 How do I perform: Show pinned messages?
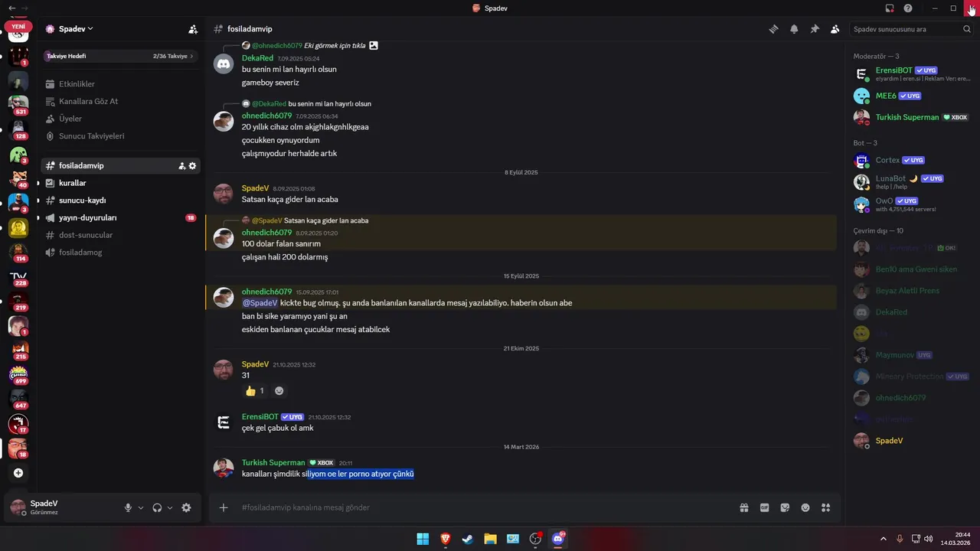[x=815, y=29]
